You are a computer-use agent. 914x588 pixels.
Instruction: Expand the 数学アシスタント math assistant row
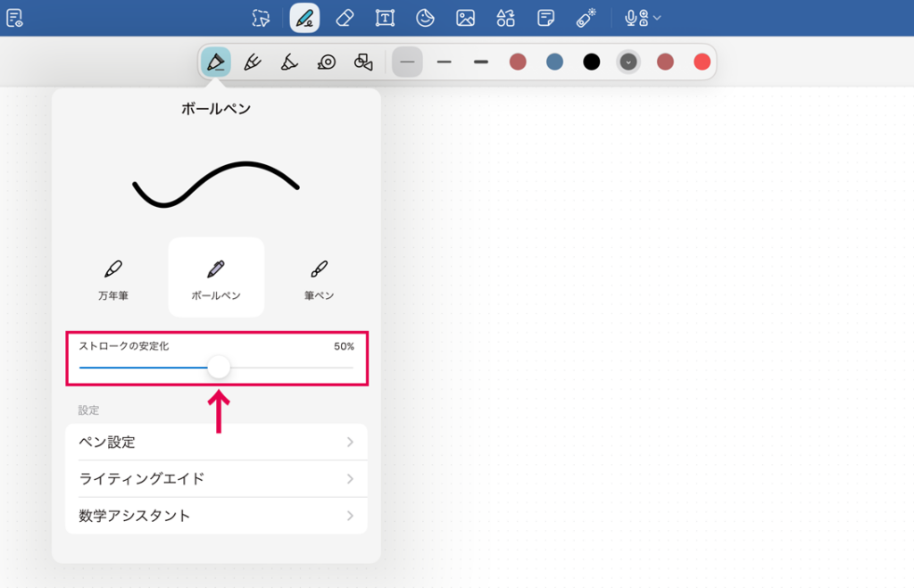tap(216, 516)
